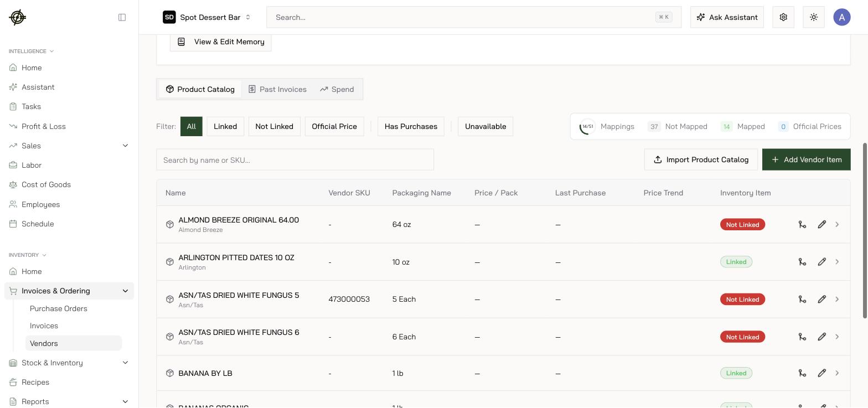Click box icon beside DRIED WHITE FUNGUS 5
Viewport: 868px width, 408px height.
[x=170, y=299]
